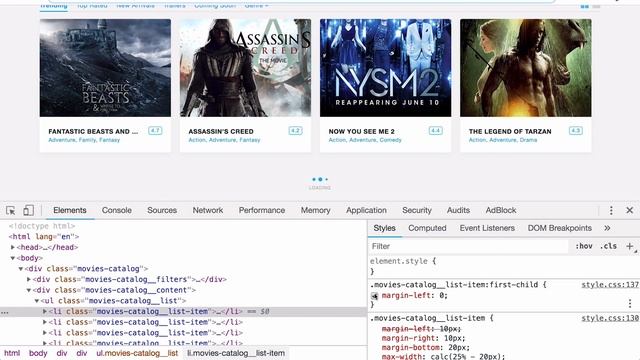Click the 4.3 rating badge on Tarzan
The height and width of the screenshot is (360, 640).
576,131
